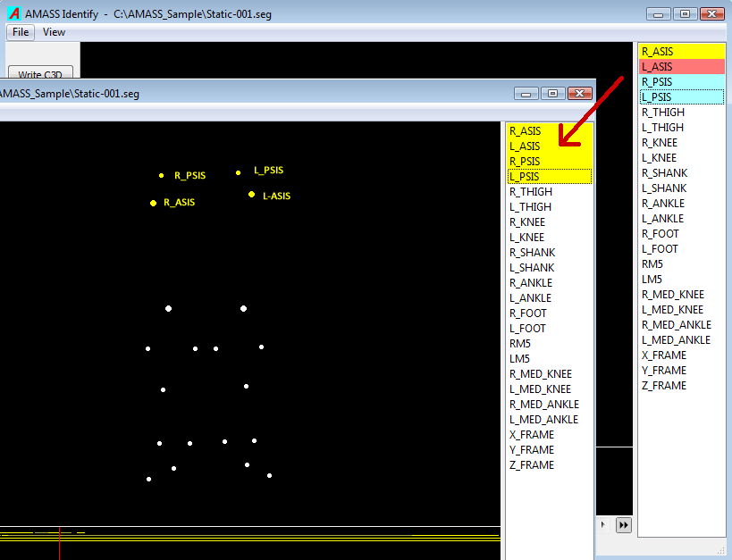This screenshot has height=560, width=732.
Task: Select R_THIGH in the front window list
Action: (x=550, y=191)
